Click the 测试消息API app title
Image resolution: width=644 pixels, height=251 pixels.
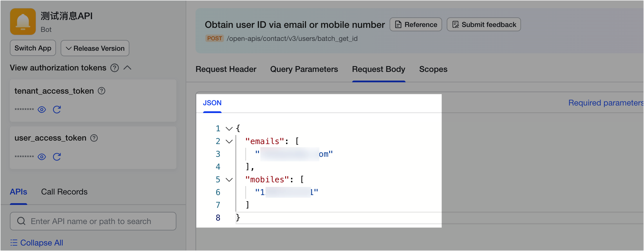[x=66, y=16]
